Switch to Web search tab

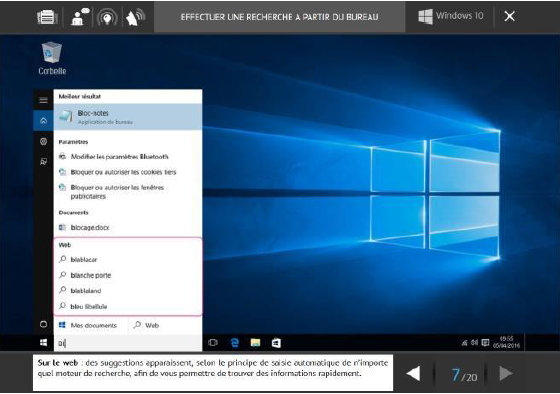pyautogui.click(x=165, y=325)
